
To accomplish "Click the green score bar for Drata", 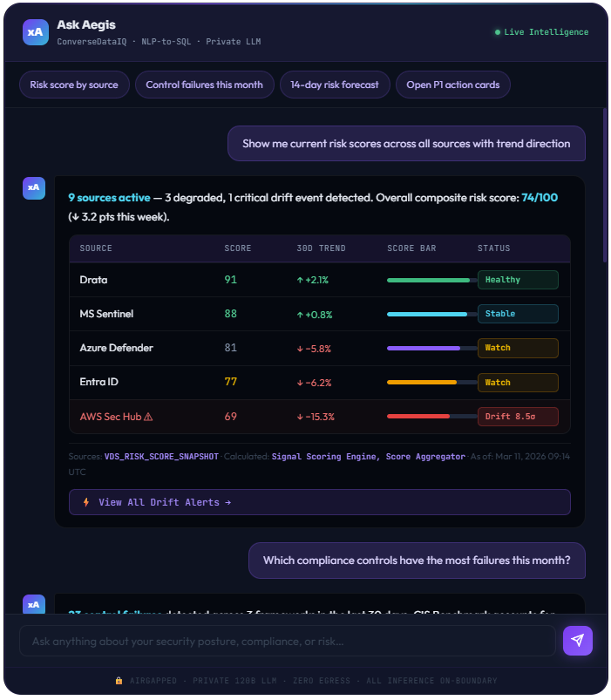I will click(428, 281).
